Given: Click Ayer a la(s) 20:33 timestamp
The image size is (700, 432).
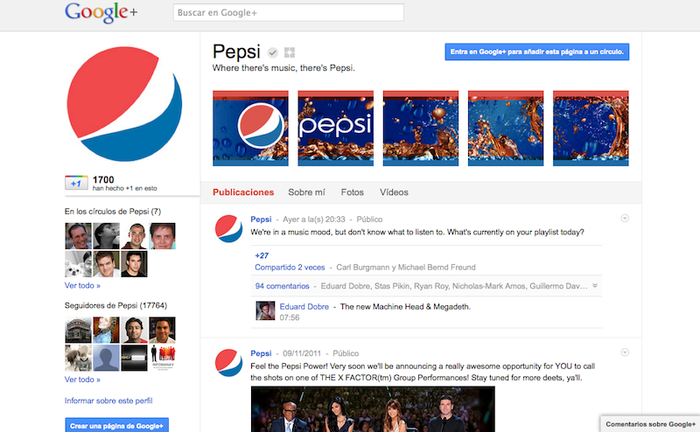Looking at the screenshot, I should (314, 219).
